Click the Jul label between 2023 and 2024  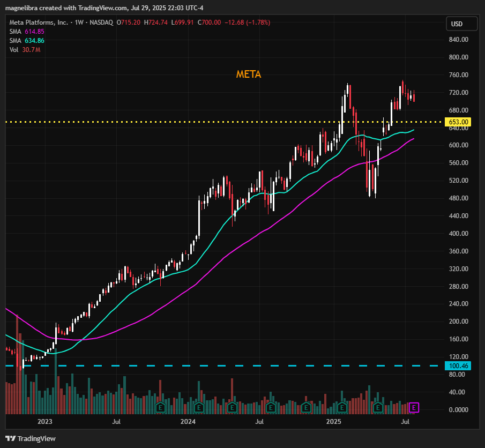coord(116,421)
